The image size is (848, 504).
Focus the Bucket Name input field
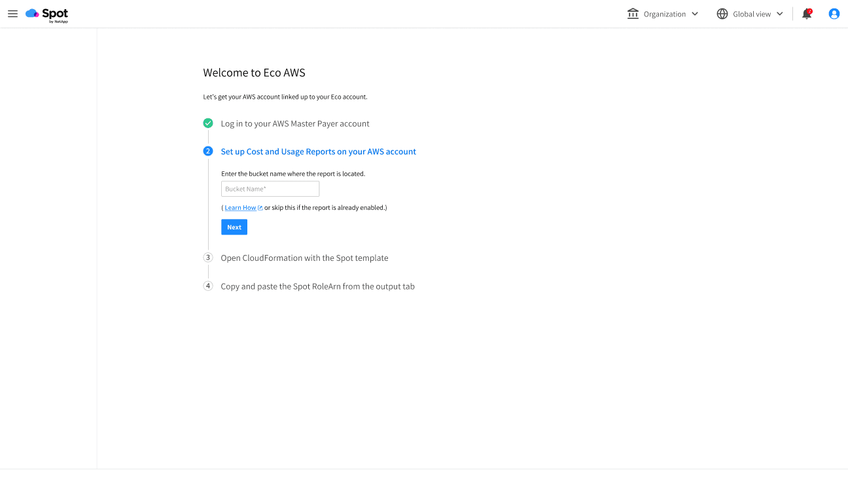point(270,188)
